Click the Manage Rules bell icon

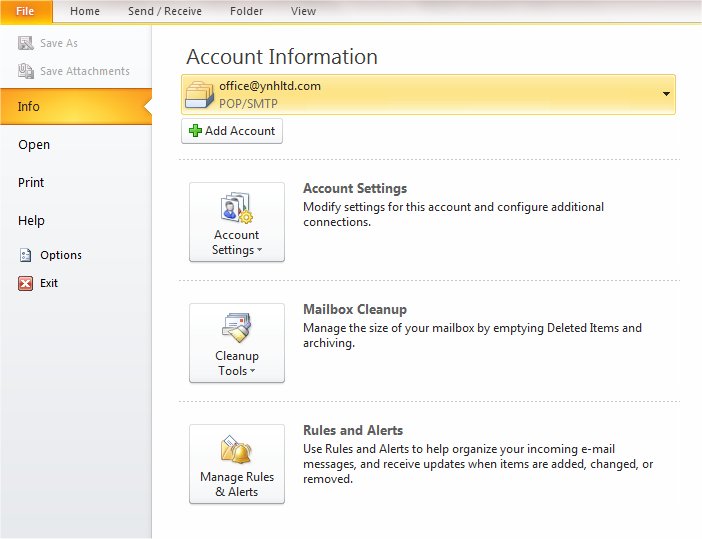[x=236, y=449]
